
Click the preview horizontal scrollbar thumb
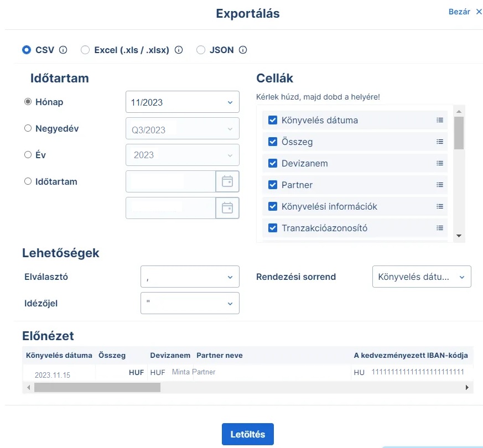97,388
